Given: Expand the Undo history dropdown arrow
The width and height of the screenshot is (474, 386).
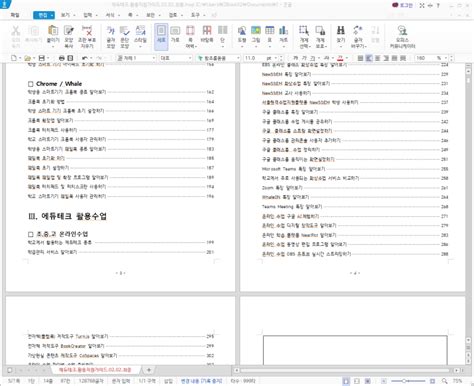Looking at the screenshot, I should click(x=91, y=58).
